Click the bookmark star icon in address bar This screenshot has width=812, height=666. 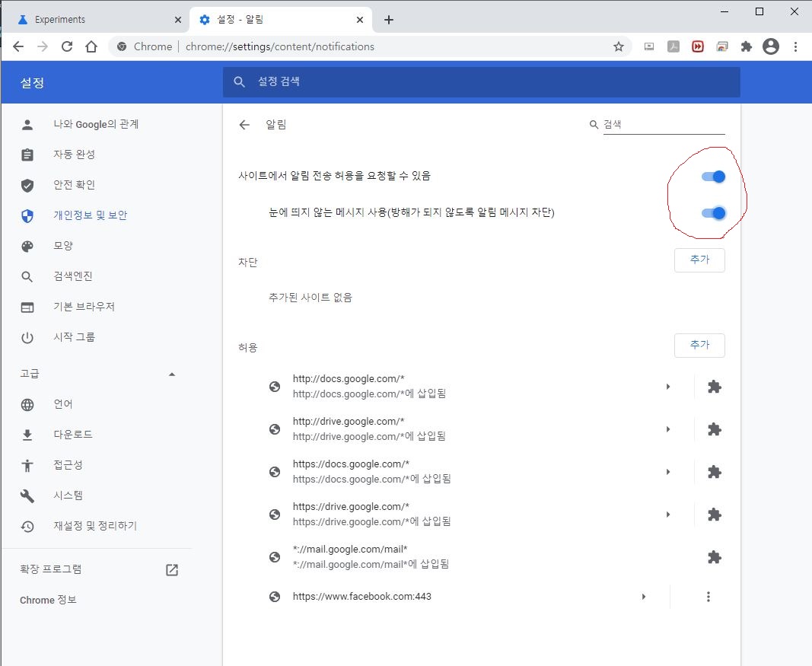coord(619,46)
